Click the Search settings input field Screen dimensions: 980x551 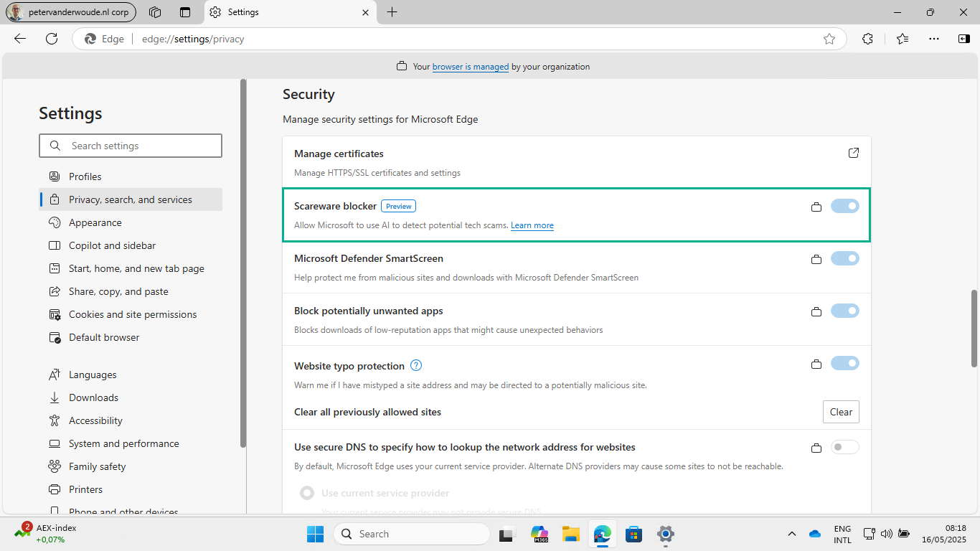coord(131,146)
